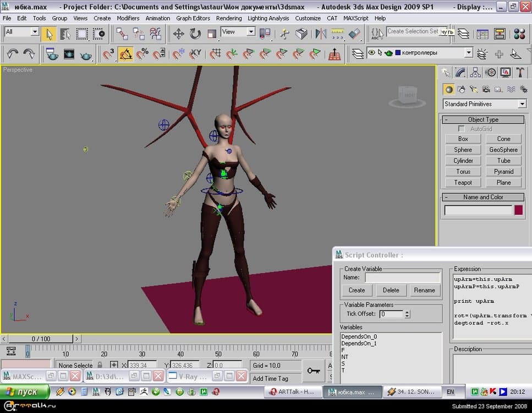Open the Customize menu

coord(308,18)
